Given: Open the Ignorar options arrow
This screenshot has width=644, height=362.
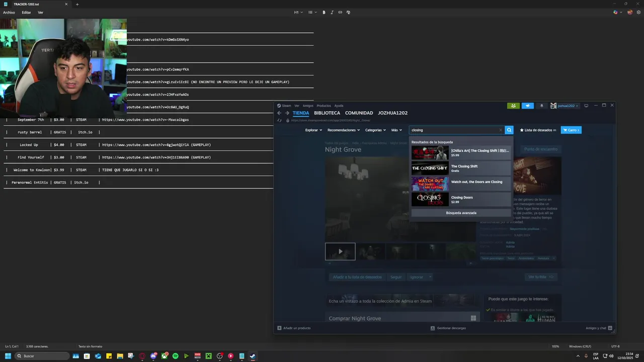Looking at the screenshot, I should pos(430,277).
